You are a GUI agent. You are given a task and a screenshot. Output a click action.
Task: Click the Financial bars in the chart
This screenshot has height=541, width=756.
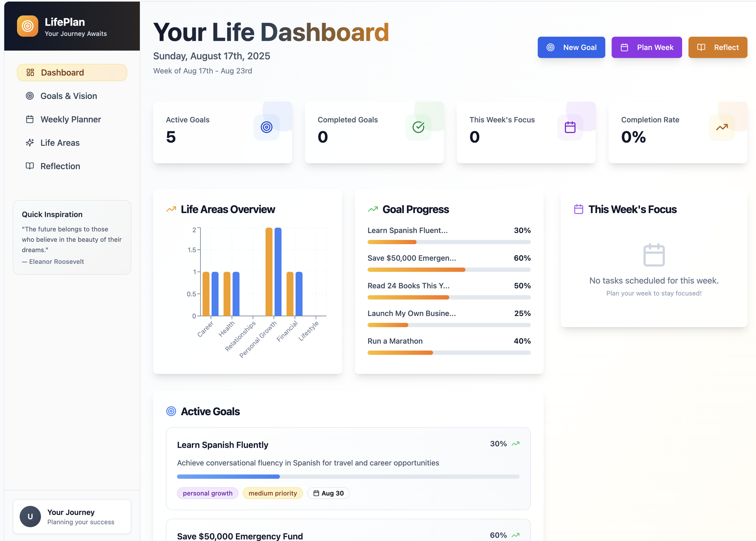[x=295, y=294]
